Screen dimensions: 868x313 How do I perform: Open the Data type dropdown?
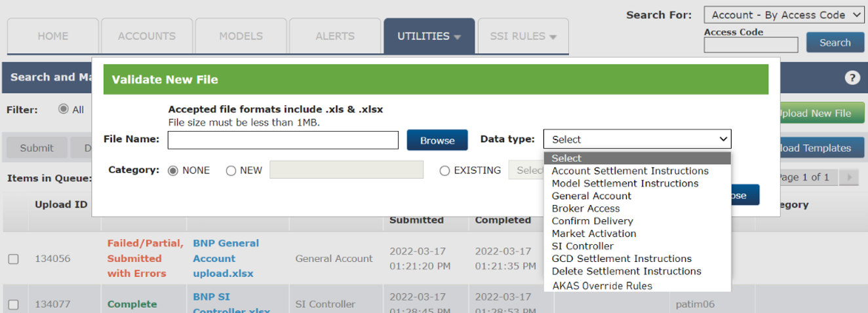(637, 139)
